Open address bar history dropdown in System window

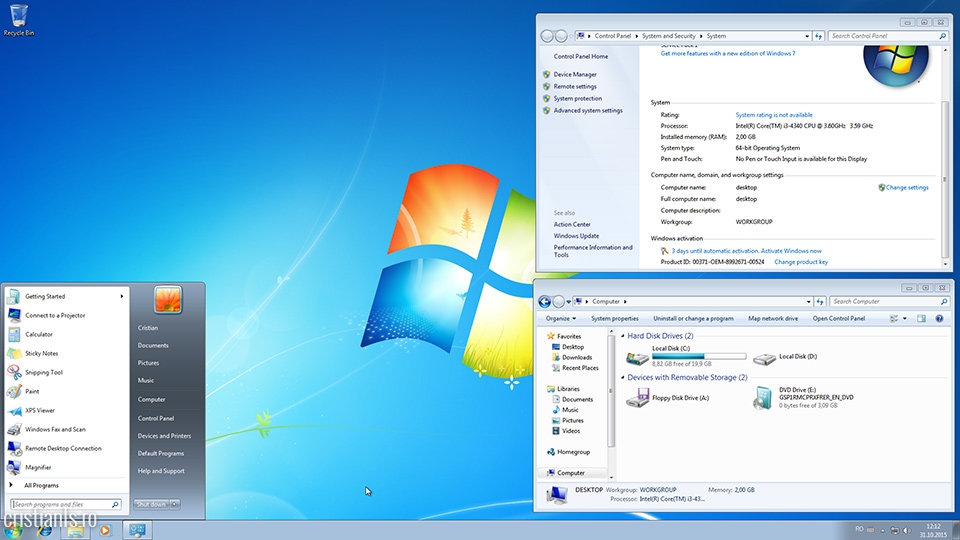807,36
